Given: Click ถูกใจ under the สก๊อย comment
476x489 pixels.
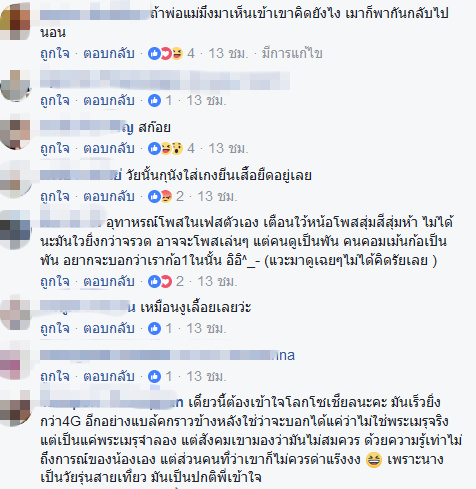Looking at the screenshot, I should click(x=55, y=148).
